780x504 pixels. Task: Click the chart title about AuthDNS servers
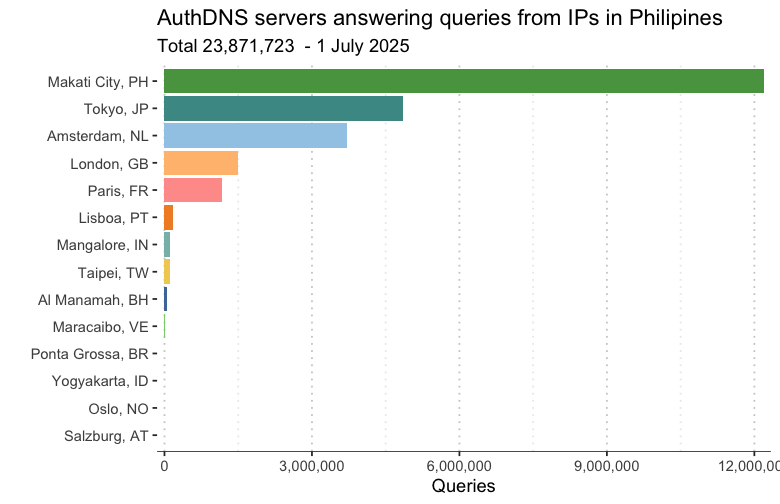coord(440,18)
